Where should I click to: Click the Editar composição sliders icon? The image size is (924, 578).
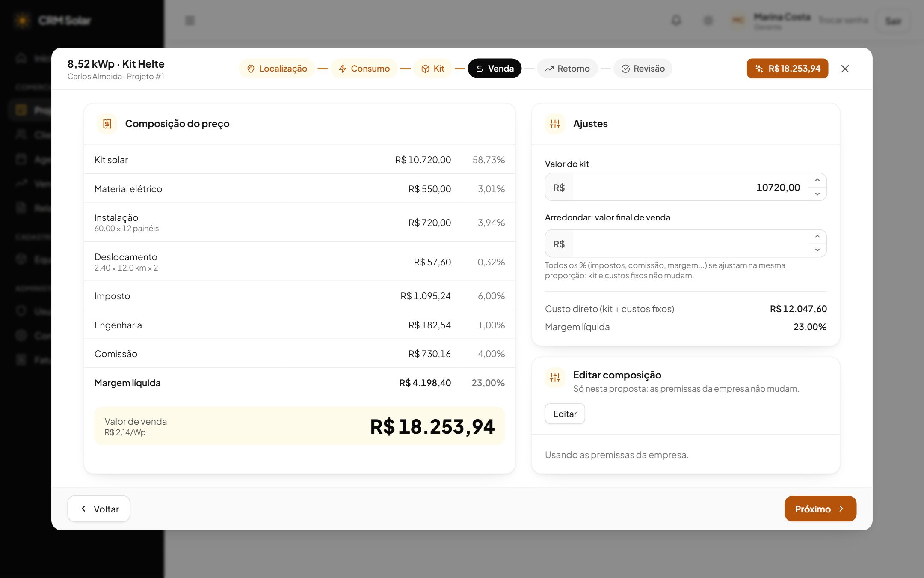point(555,378)
